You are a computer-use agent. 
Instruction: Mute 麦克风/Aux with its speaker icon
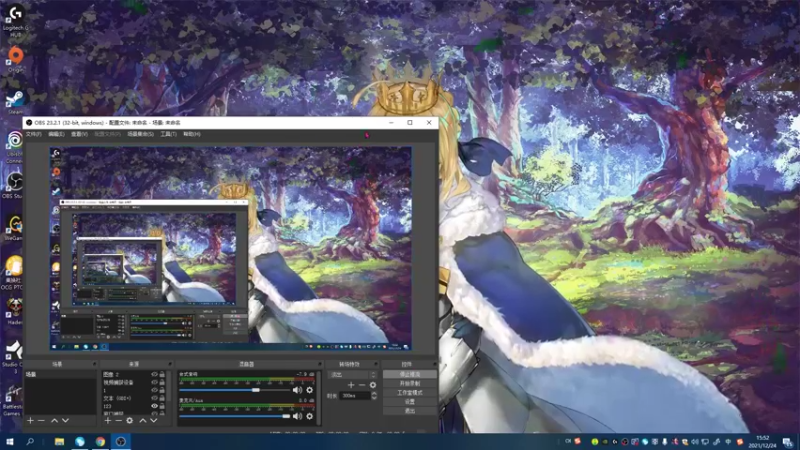click(x=297, y=416)
